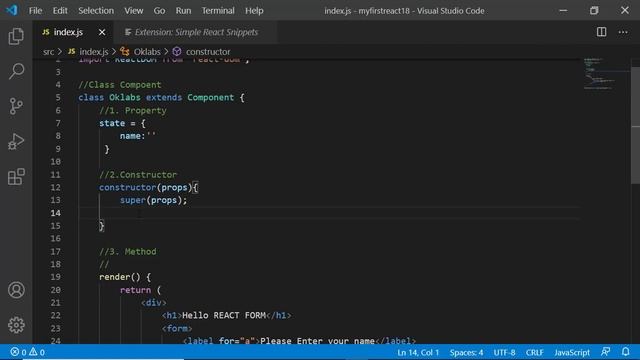Open the View menu

pyautogui.click(x=133, y=11)
